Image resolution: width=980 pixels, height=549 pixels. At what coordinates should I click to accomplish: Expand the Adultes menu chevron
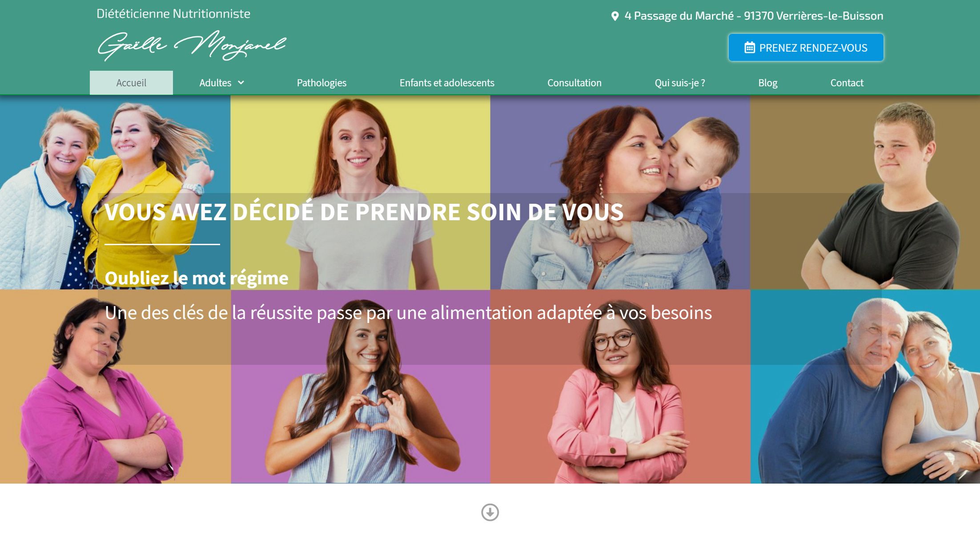pyautogui.click(x=241, y=83)
